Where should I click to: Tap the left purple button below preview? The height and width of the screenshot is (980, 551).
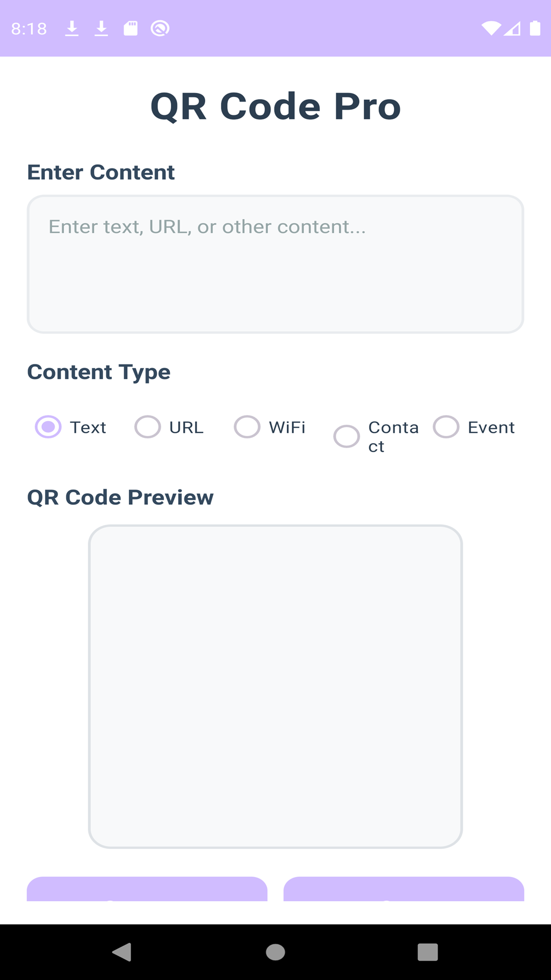[147, 889]
